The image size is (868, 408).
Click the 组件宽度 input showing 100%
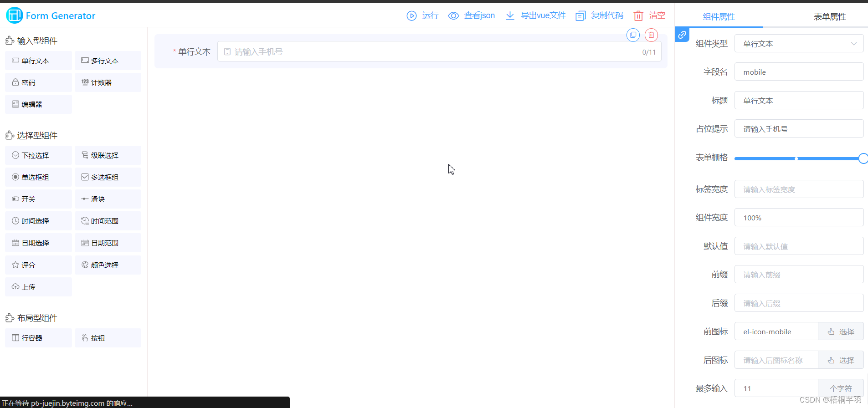coord(799,218)
